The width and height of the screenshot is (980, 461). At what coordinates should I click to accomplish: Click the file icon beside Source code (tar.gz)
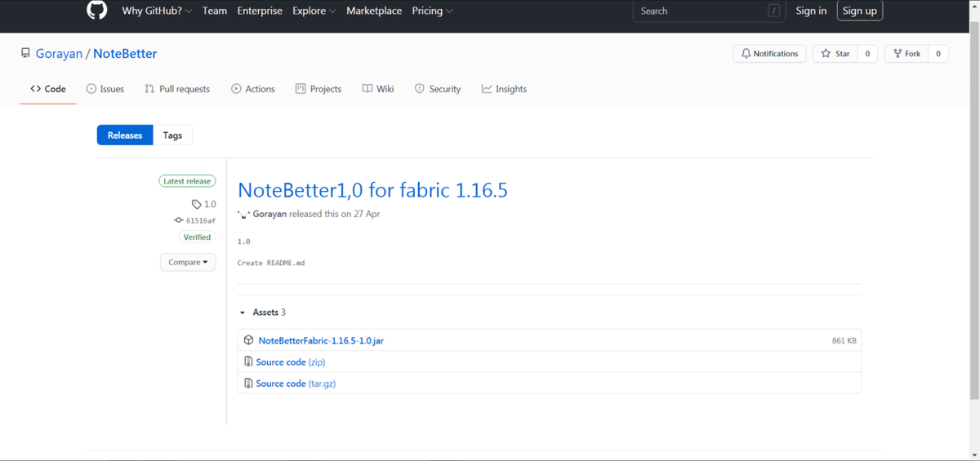(249, 383)
